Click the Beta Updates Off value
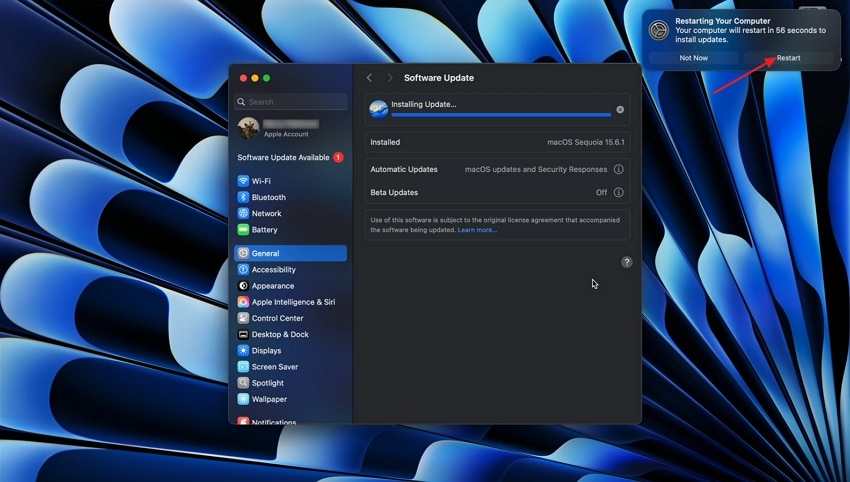 (601, 192)
